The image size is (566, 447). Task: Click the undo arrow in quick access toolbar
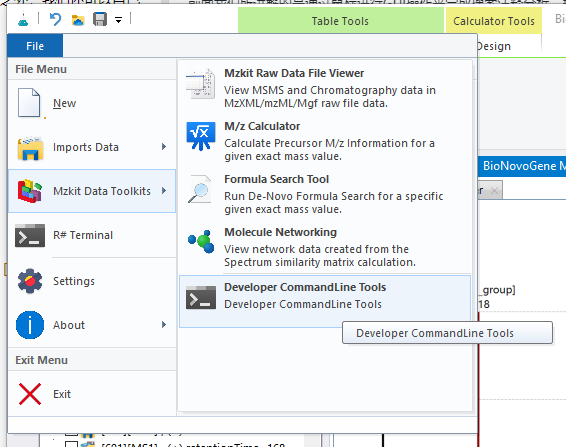click(55, 19)
